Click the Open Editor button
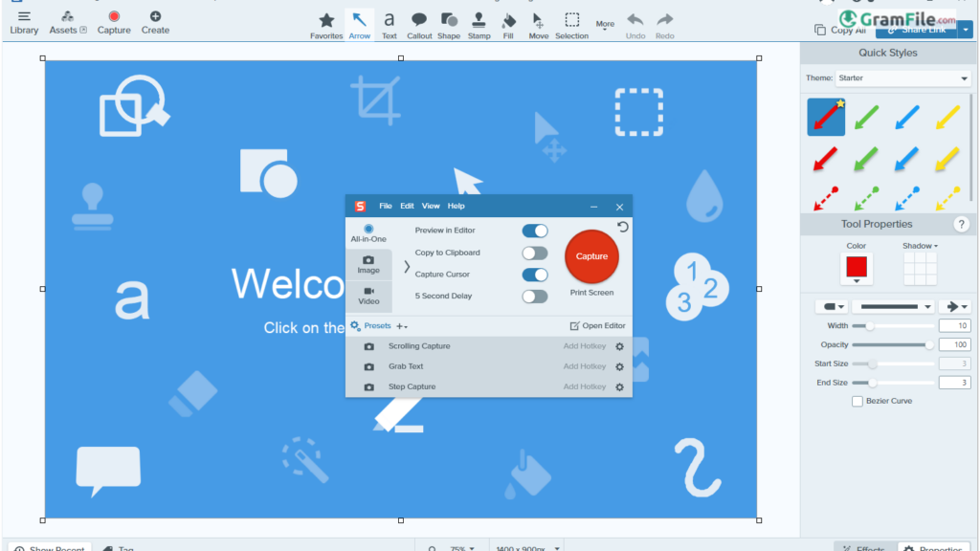Viewport: 980px width, 551px height. pyautogui.click(x=598, y=326)
